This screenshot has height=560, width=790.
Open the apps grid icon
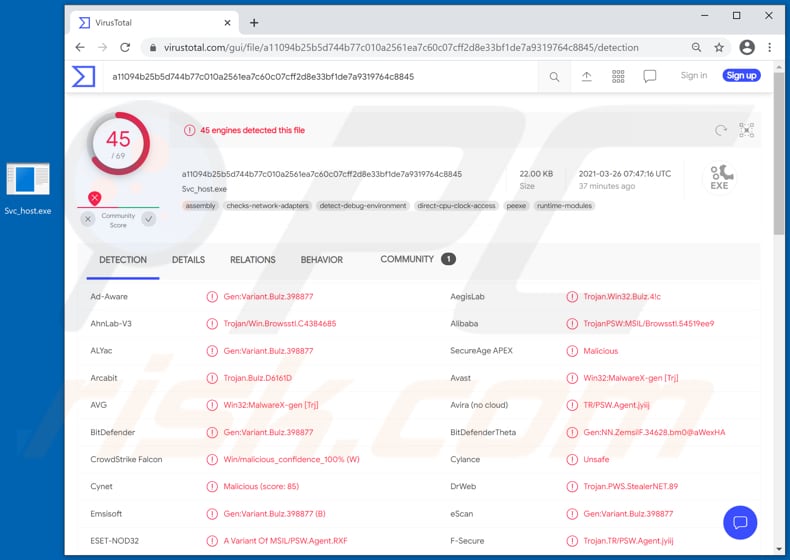click(618, 76)
